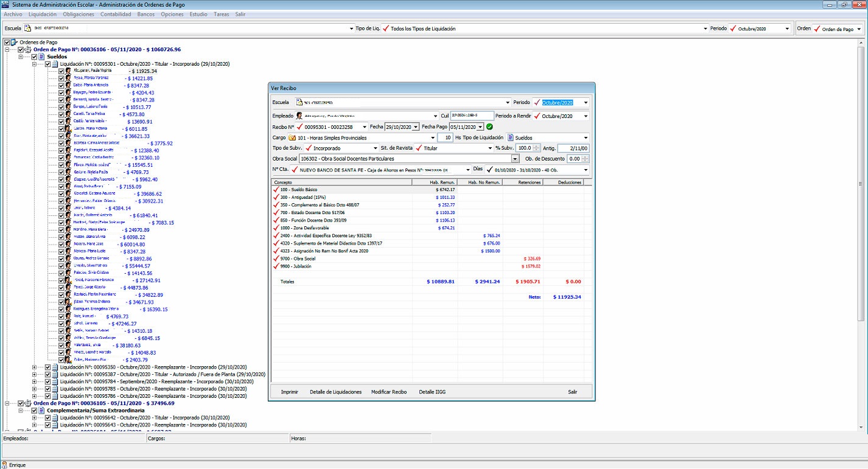Screen dimensions: 868x469
Task: Click the red check beside 9700 - Obra Social
Action: click(276, 259)
